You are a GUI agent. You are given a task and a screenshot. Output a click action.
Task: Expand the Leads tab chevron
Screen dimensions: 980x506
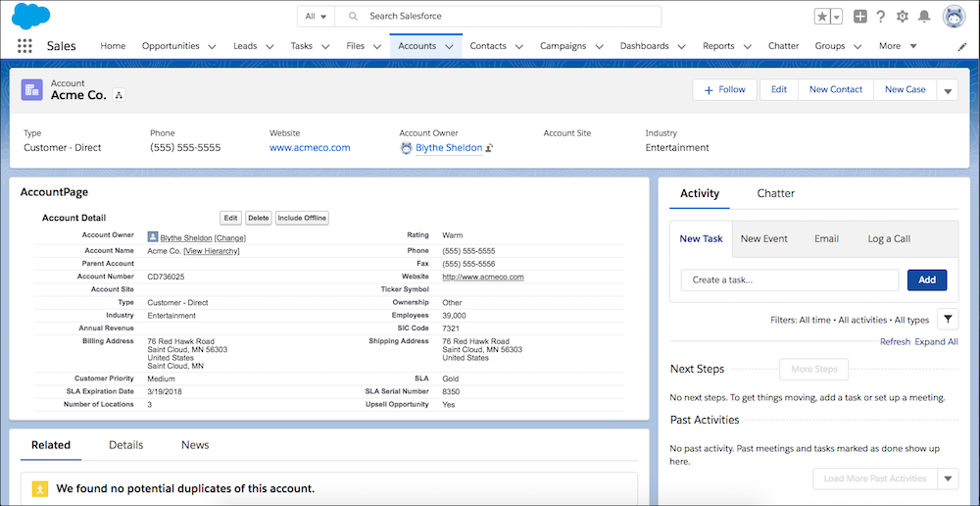coord(269,46)
